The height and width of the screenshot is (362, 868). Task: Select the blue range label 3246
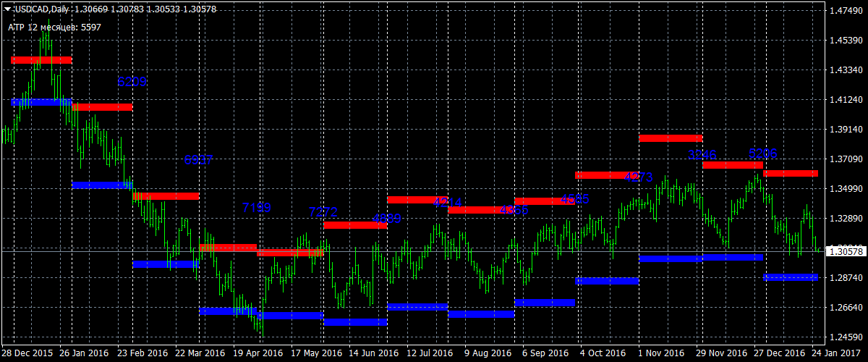702,155
